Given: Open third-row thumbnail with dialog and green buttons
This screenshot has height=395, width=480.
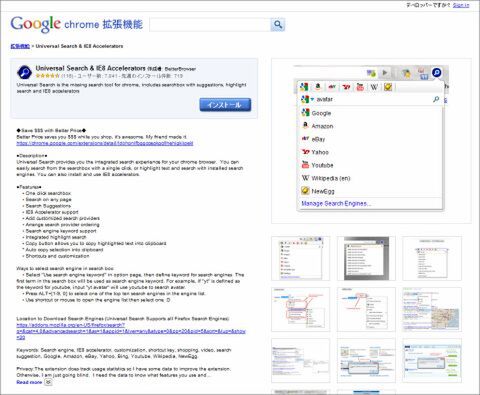Looking at the screenshot, I should 432,361.
